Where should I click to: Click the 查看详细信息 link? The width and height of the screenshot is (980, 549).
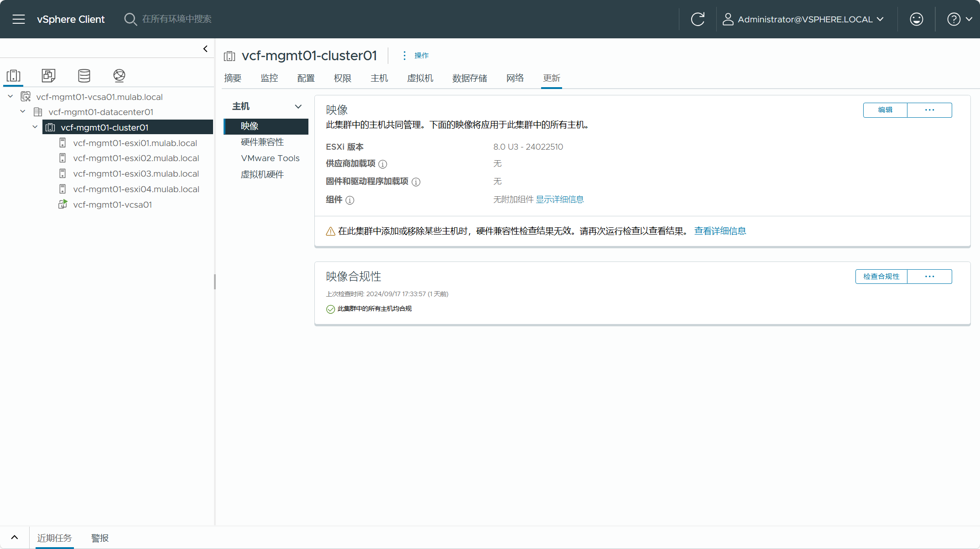(x=720, y=231)
